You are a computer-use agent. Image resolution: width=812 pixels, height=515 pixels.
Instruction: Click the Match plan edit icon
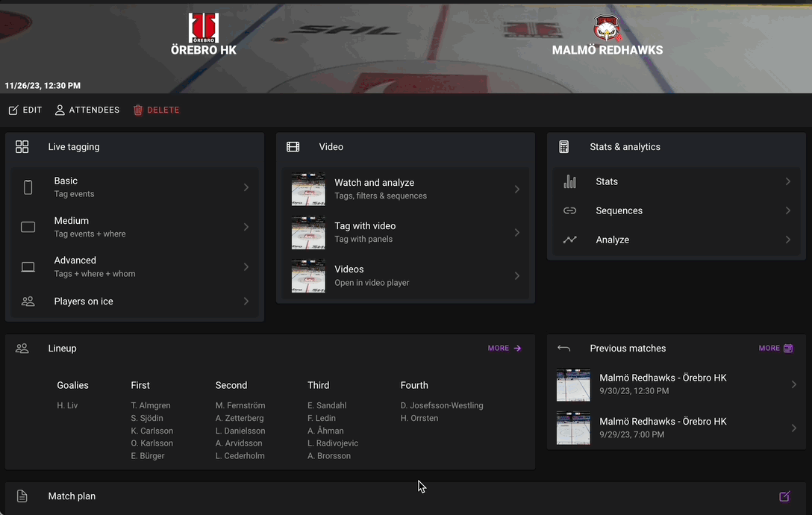pos(784,496)
